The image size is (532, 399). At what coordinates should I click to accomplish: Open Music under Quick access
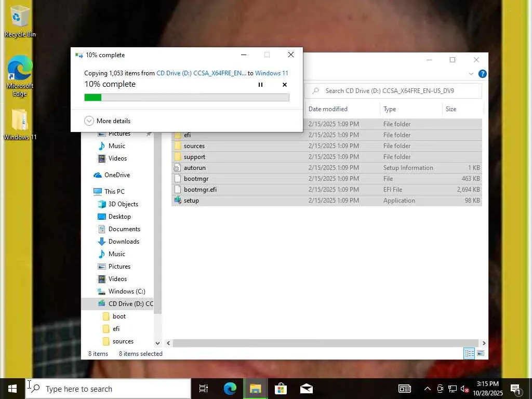coord(116,146)
